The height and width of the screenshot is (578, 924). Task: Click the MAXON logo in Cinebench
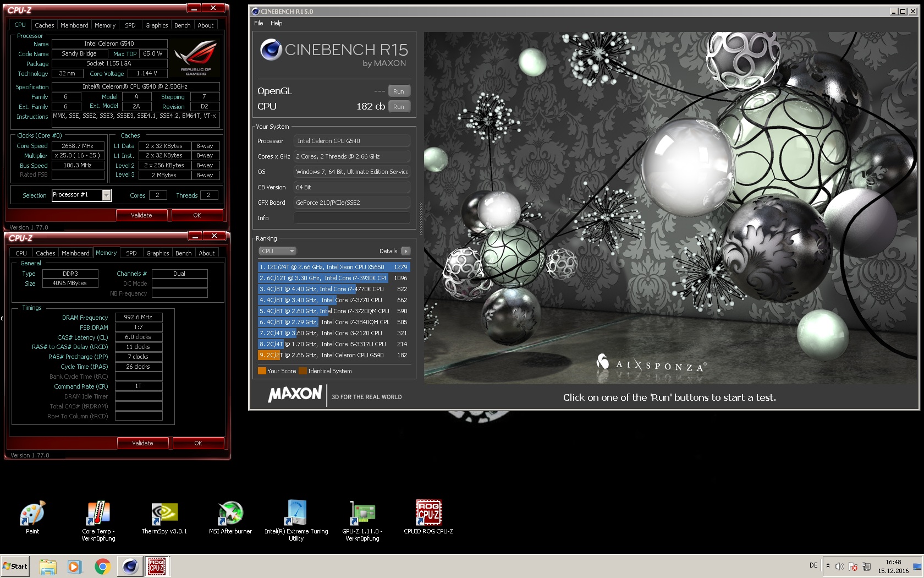tap(295, 394)
